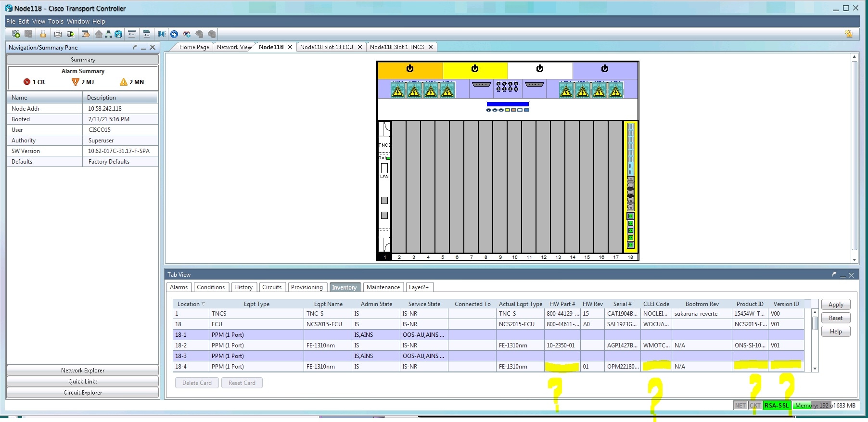Open the Conditions tab
868x422 pixels.
pos(211,287)
